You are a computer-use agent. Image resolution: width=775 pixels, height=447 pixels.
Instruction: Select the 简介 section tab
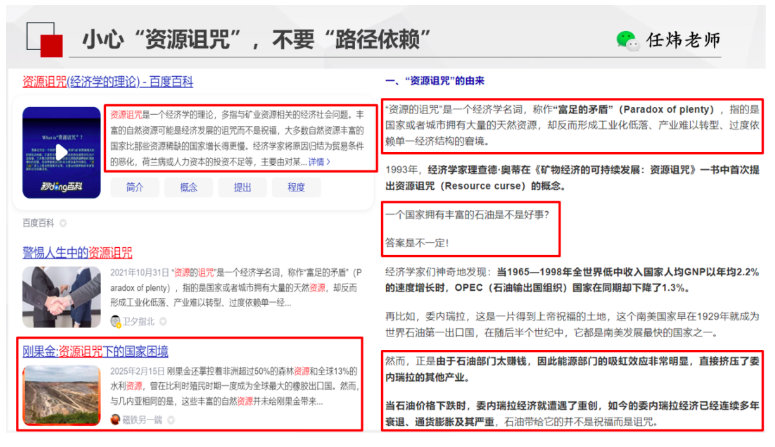tap(135, 187)
